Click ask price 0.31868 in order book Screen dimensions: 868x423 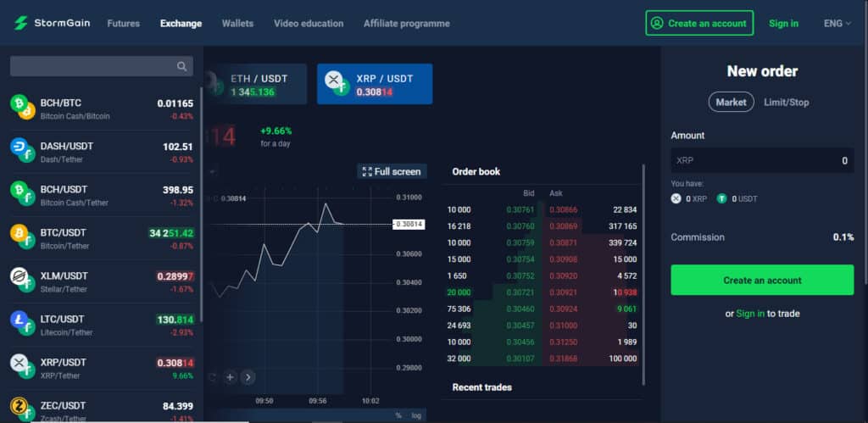564,359
